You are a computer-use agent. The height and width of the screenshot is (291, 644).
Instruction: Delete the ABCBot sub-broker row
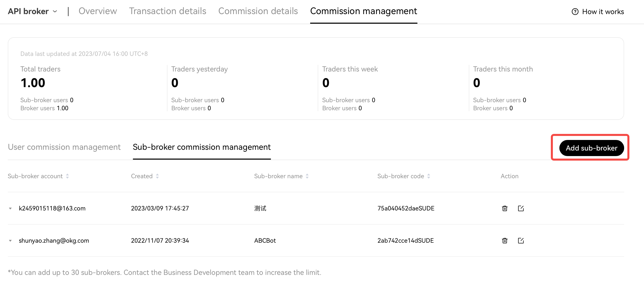505,241
